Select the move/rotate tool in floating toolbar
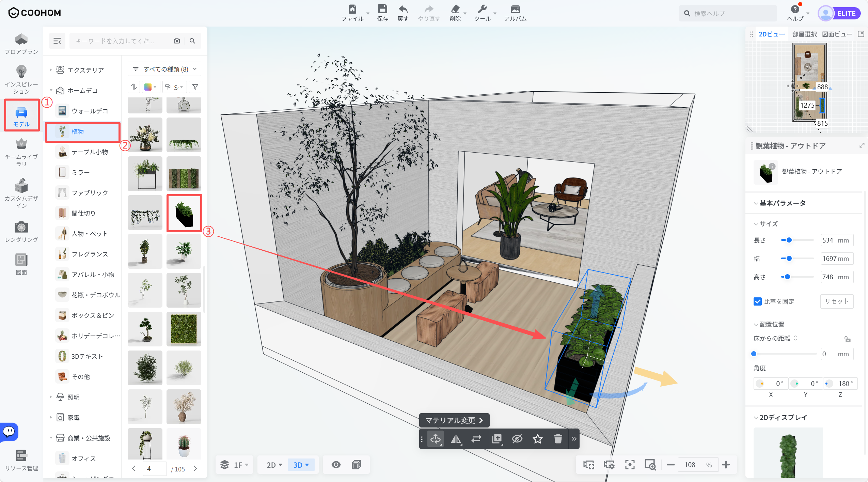This screenshot has width=868, height=482. click(x=436, y=439)
